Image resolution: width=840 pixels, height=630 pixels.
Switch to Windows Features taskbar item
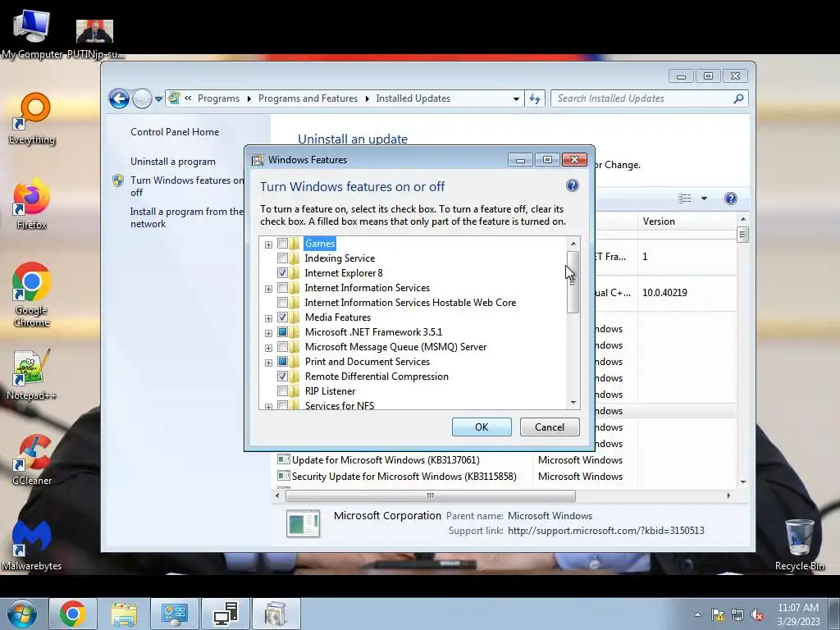pyautogui.click(x=276, y=614)
